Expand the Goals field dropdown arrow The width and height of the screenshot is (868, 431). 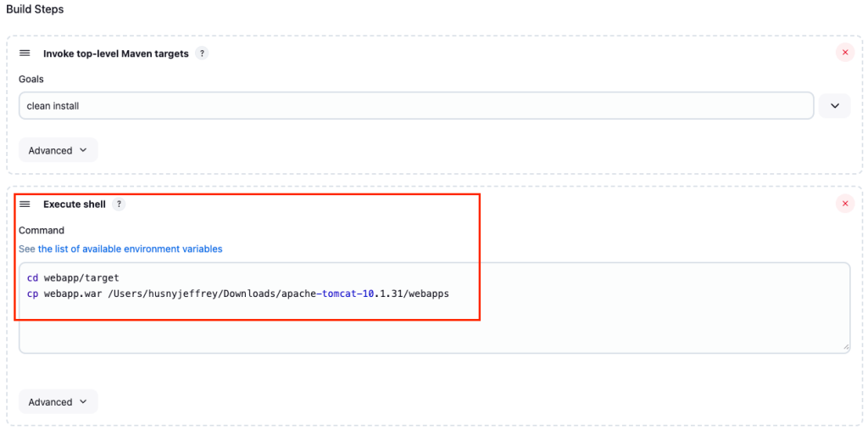tap(835, 106)
